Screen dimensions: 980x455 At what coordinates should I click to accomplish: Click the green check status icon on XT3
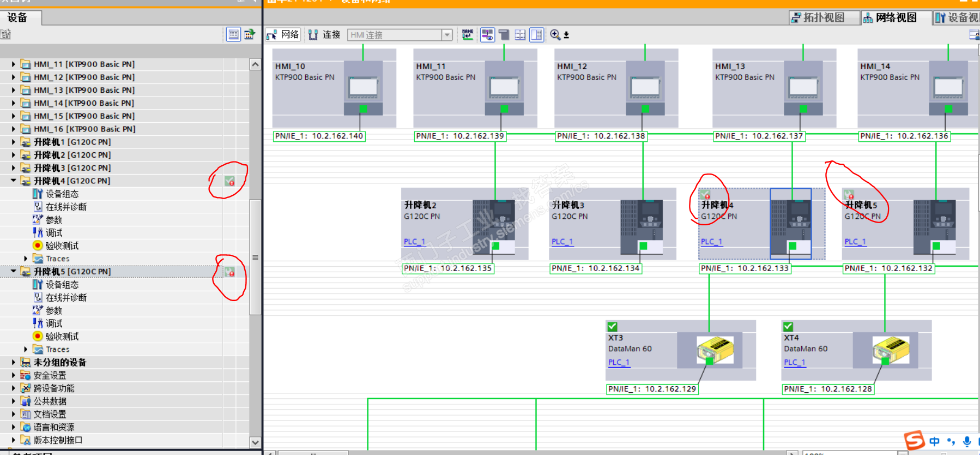point(613,326)
